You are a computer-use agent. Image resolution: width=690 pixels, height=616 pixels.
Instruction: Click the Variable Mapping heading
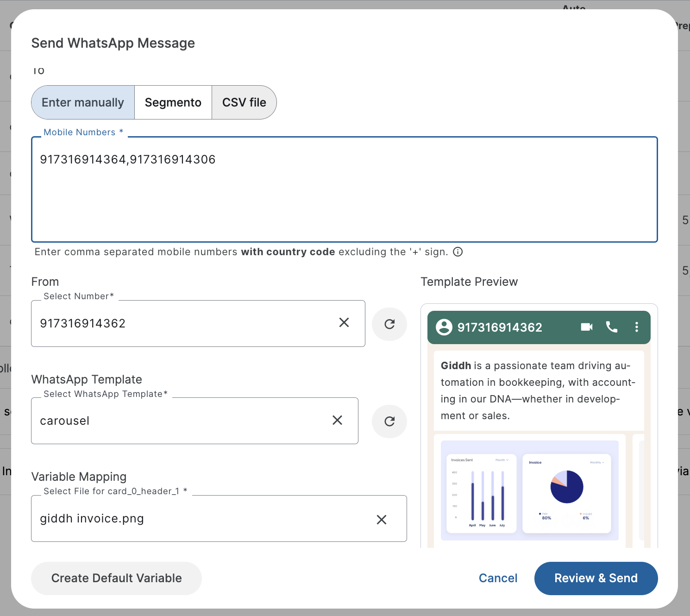click(x=79, y=477)
